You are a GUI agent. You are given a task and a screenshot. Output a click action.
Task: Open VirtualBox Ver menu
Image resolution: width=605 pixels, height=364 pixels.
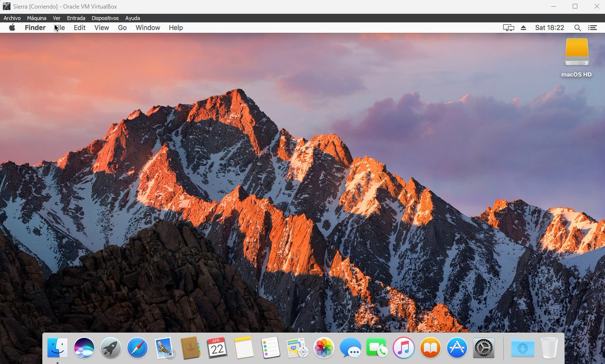tap(56, 18)
